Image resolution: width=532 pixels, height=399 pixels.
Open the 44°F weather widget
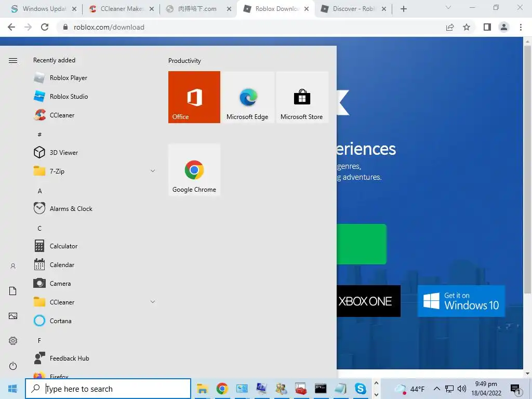[409, 389]
